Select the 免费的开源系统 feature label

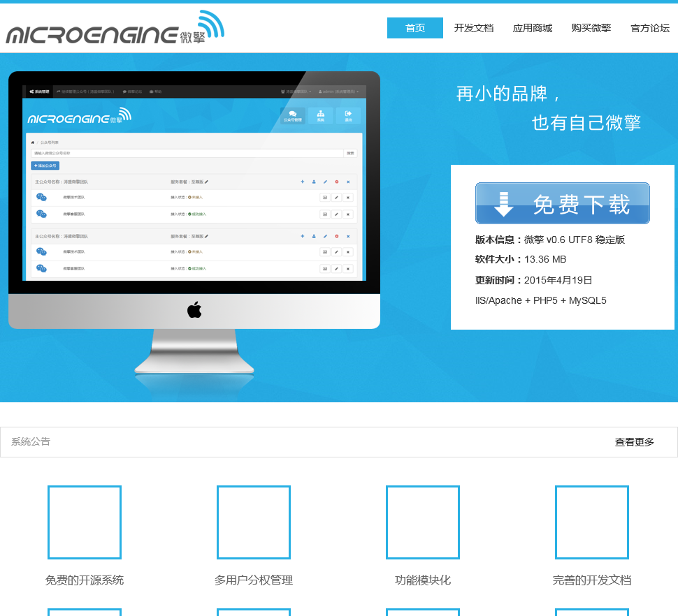tap(85, 580)
